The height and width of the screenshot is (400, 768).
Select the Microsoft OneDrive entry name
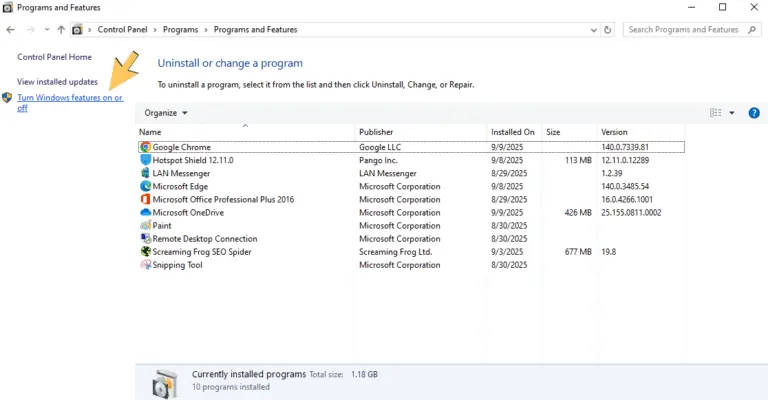point(188,212)
